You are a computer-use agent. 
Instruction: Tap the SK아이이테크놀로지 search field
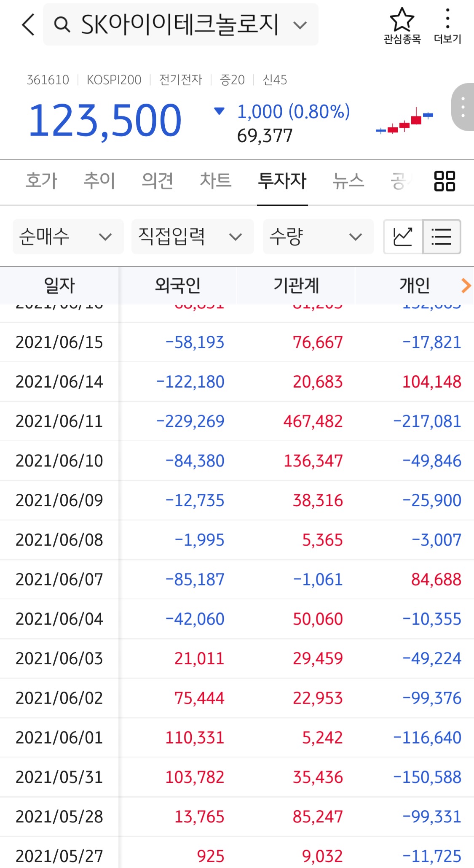click(181, 24)
